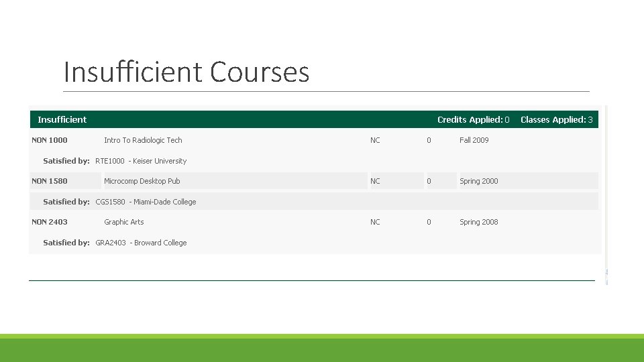644x362 pixels.
Task: Select course code NON 1580
Action: (x=49, y=181)
